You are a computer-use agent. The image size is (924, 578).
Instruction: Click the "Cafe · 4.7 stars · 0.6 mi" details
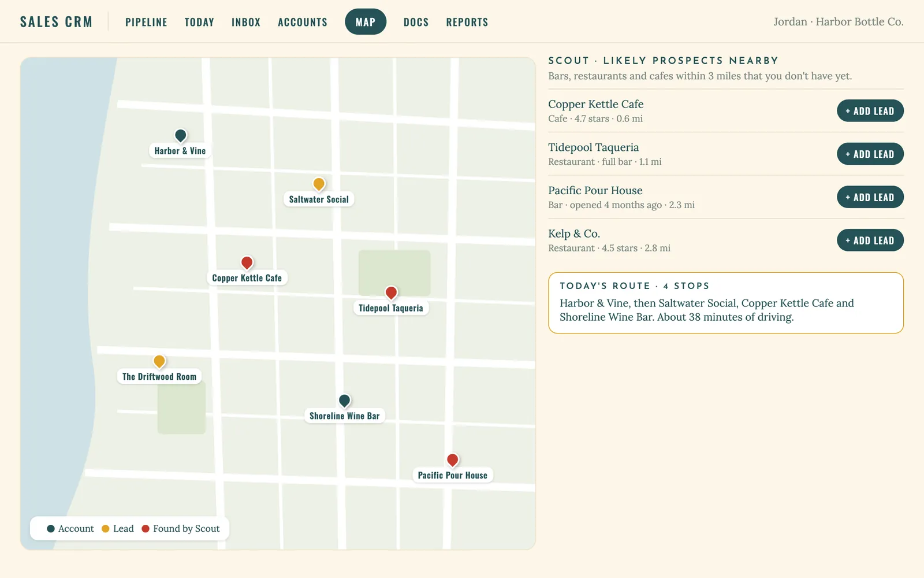(x=595, y=118)
